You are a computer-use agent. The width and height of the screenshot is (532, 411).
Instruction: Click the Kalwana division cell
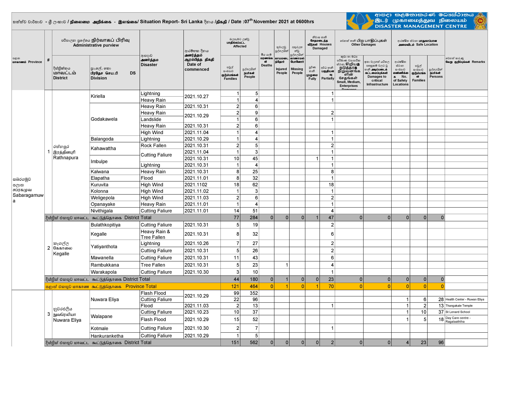115,172
